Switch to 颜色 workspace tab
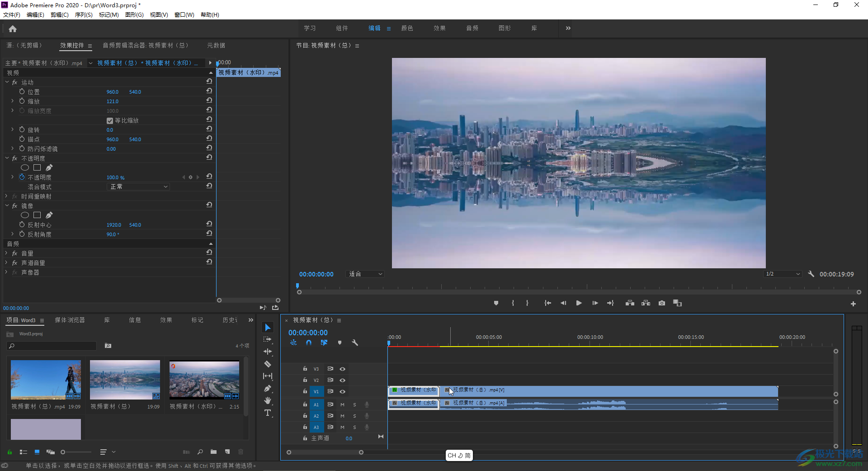This screenshot has width=868, height=471. pos(407,28)
